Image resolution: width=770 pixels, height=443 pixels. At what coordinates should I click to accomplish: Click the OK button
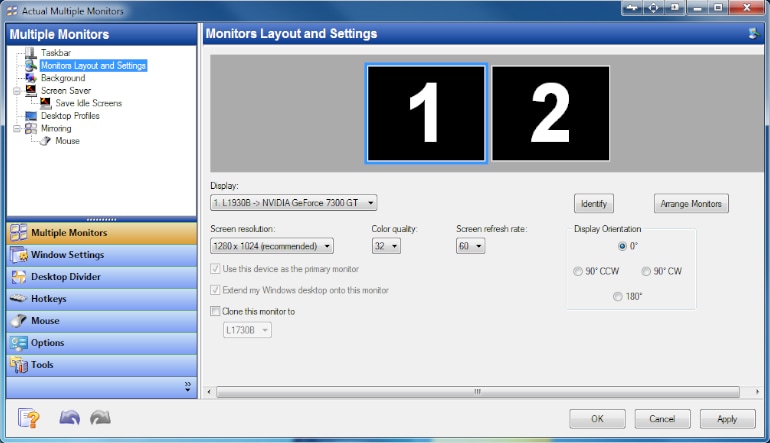[597, 419]
